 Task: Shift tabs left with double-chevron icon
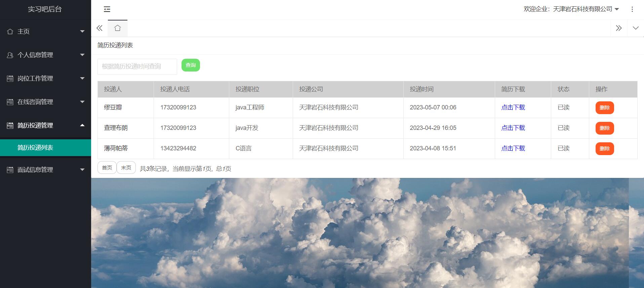tap(99, 28)
